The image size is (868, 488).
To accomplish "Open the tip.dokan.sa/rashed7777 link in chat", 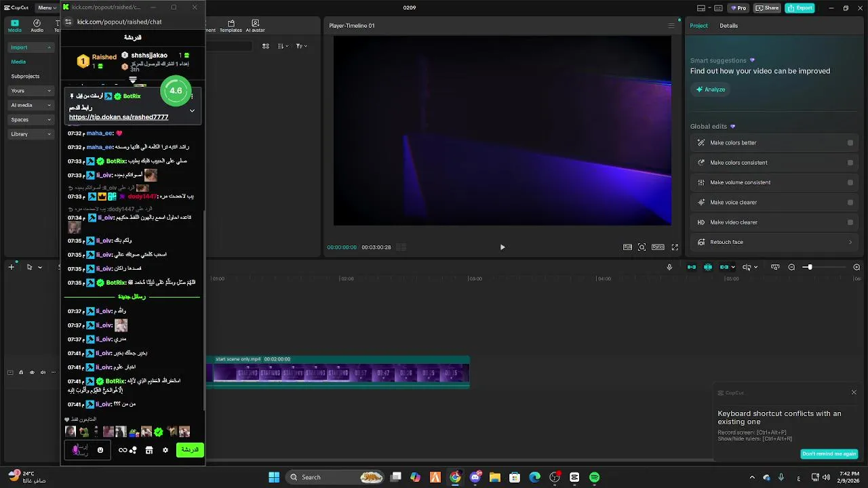I will pos(119,117).
